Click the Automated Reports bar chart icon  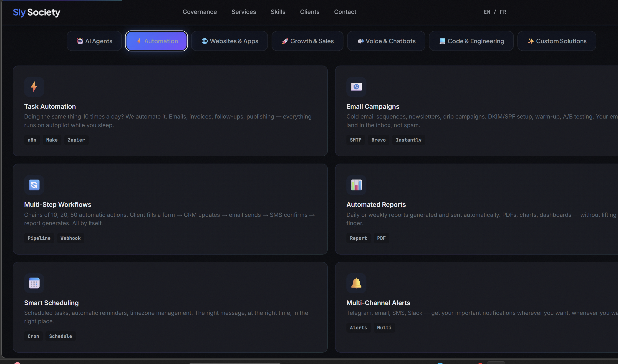point(356,185)
